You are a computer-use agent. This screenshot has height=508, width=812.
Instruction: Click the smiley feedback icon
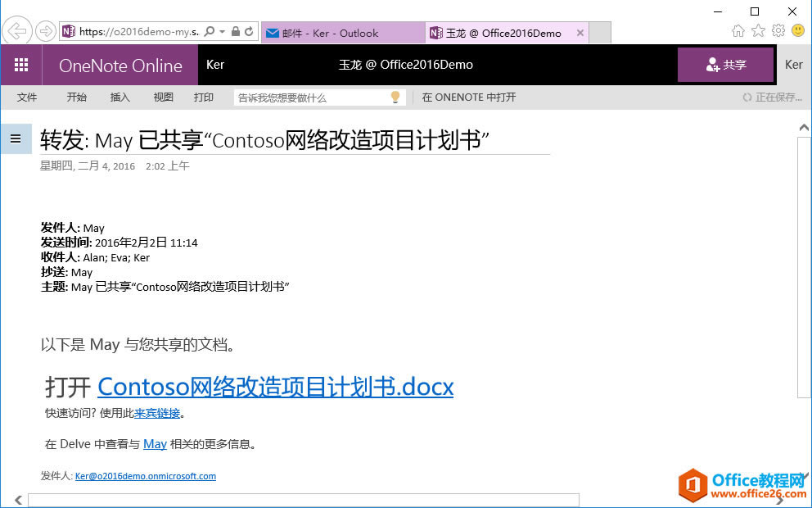click(797, 29)
